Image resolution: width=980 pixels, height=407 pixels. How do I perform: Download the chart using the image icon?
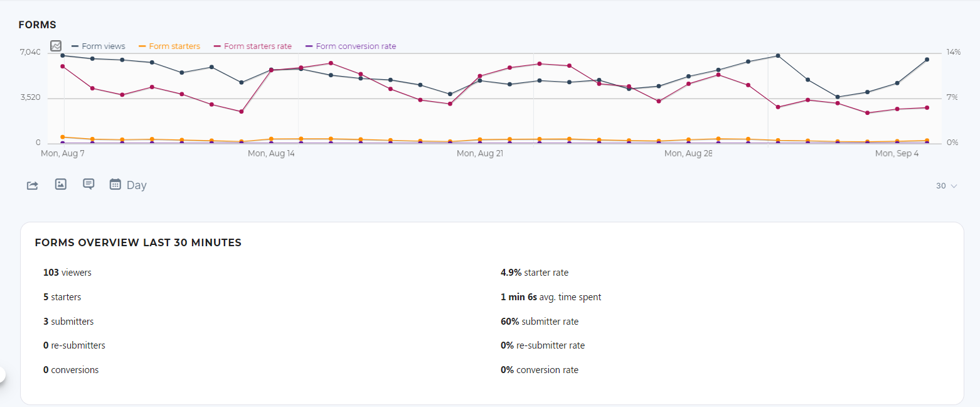coord(61,184)
